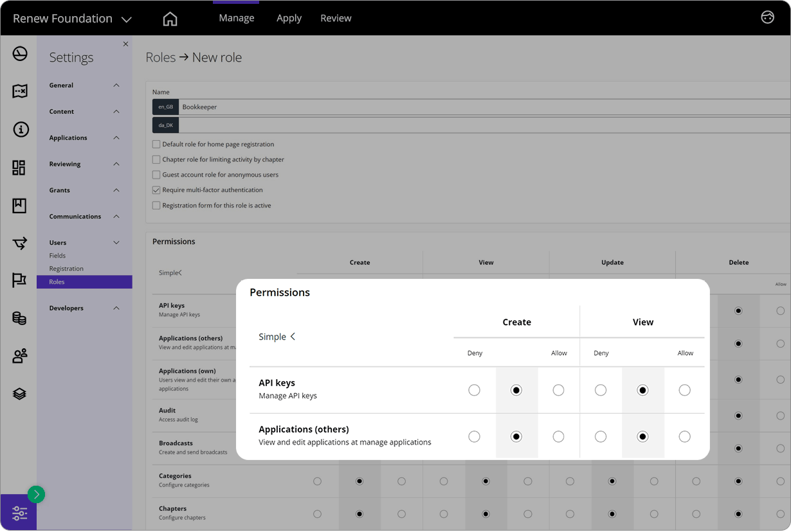791x532 pixels.
Task: Allow Create permission for API keys
Action: coord(558,390)
